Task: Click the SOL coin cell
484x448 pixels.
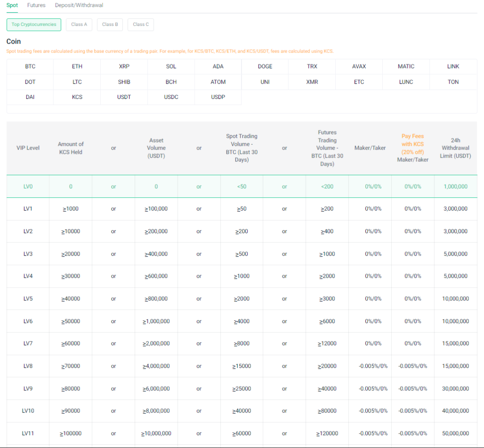Action: point(171,67)
